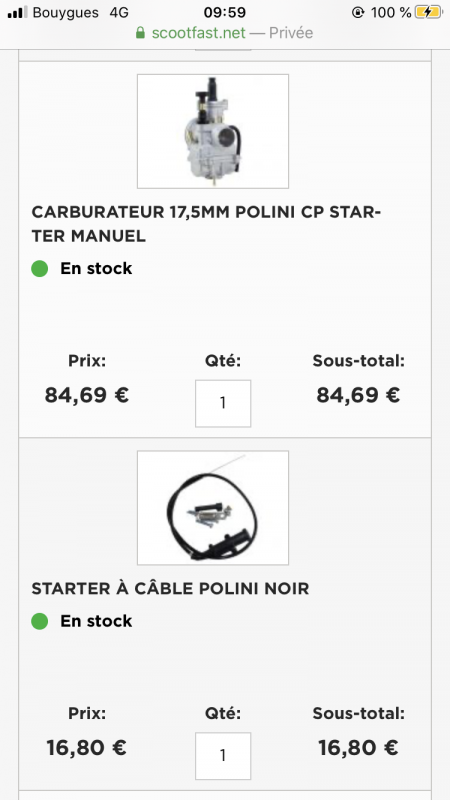Tap green stock indicator for starter cable
Screen dimensions: 450x800
(39, 621)
